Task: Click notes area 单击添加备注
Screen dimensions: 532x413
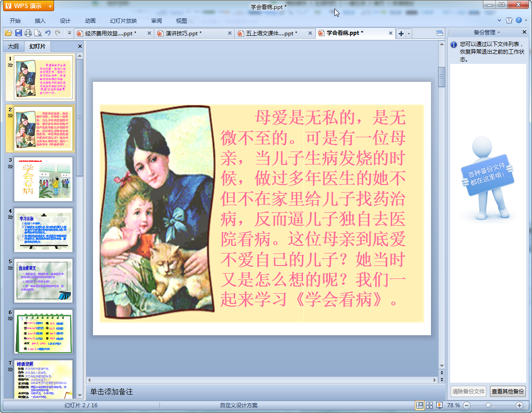Action: (x=265, y=392)
